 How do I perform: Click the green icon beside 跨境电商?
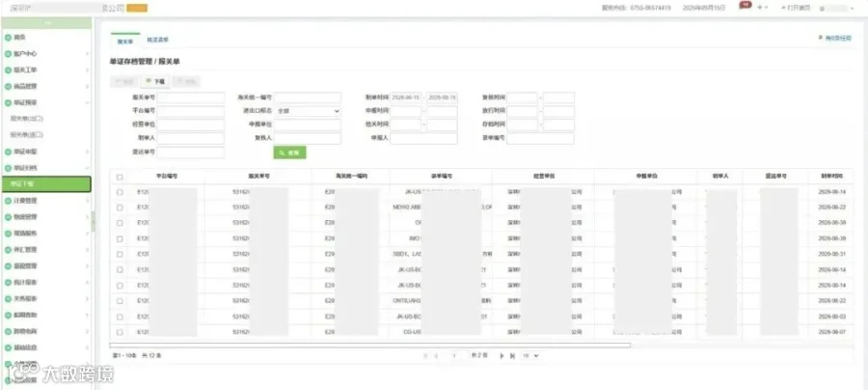pyautogui.click(x=8, y=331)
